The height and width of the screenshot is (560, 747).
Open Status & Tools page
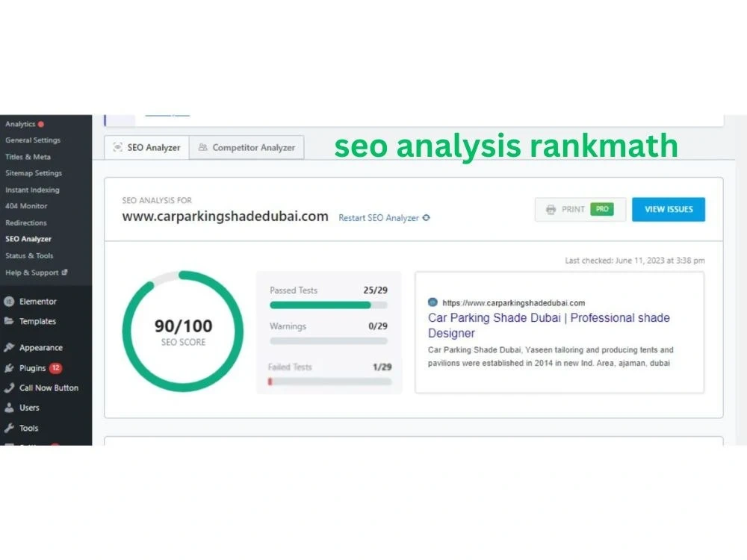(29, 255)
